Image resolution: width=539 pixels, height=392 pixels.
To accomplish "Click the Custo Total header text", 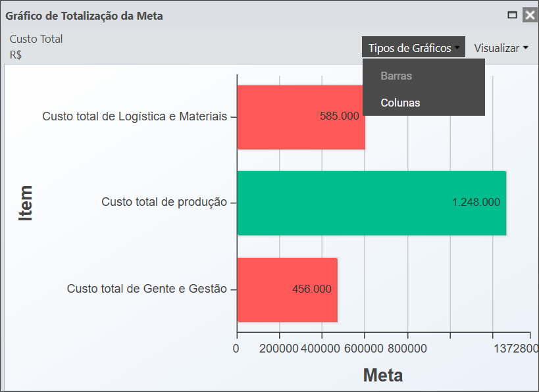I will click(x=36, y=39).
